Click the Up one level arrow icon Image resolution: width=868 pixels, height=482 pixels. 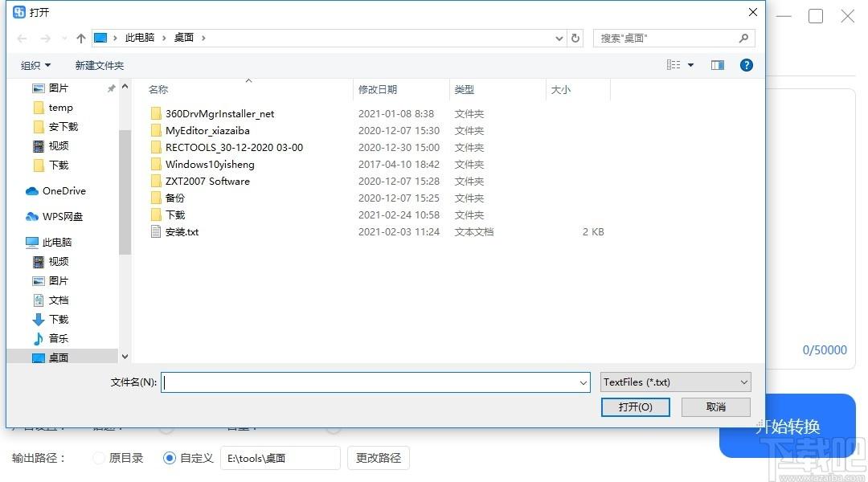tap(80, 38)
